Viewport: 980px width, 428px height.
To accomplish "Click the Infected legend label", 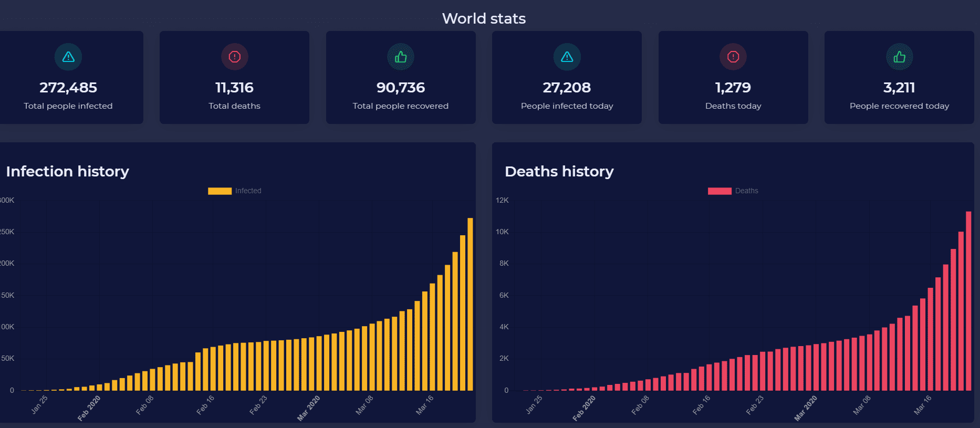I will (x=248, y=191).
